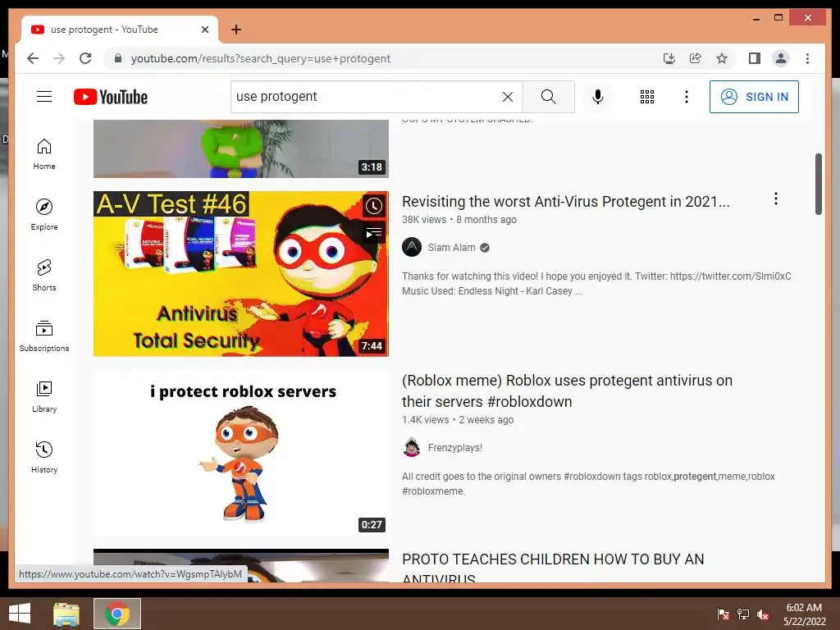
Task: Open Shorts in the sidebar
Action: 44,276
